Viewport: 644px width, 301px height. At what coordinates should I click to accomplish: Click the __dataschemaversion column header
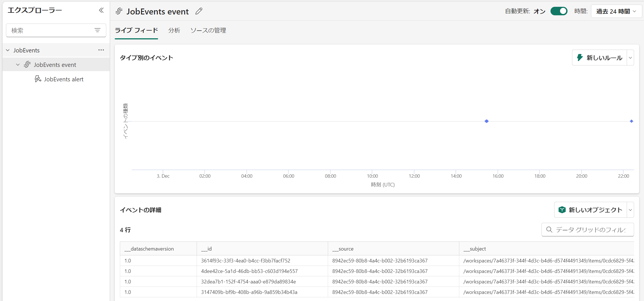point(158,249)
